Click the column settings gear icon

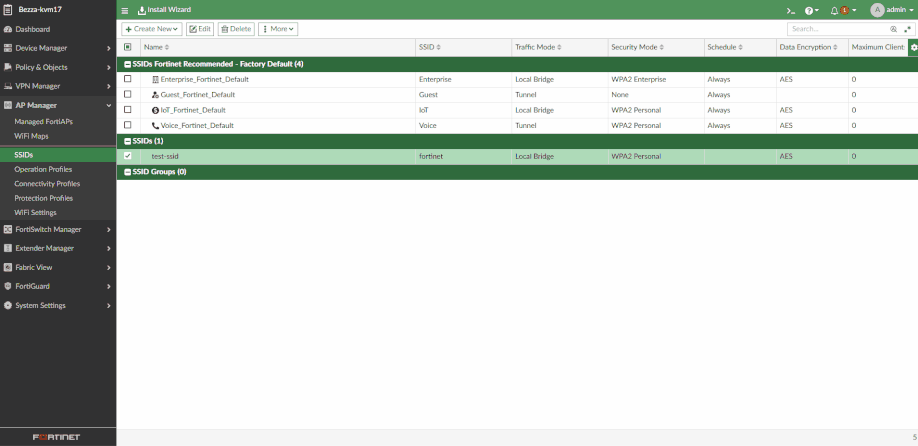(x=914, y=47)
